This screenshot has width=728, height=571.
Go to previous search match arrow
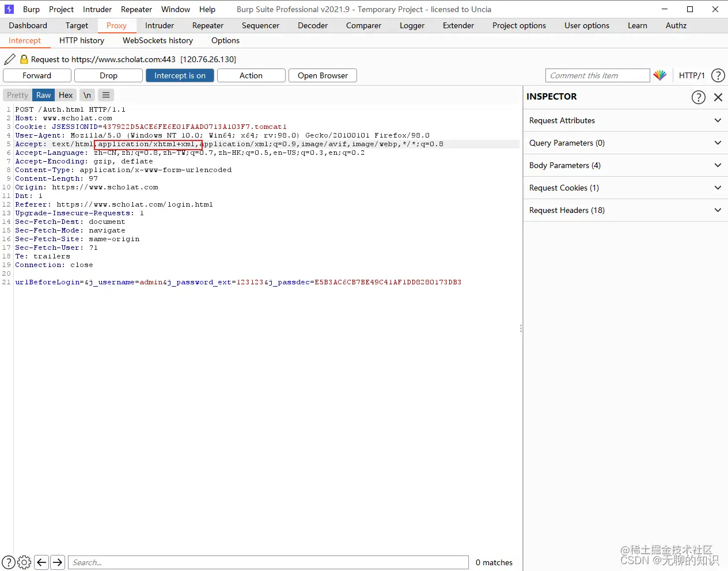[x=41, y=562]
